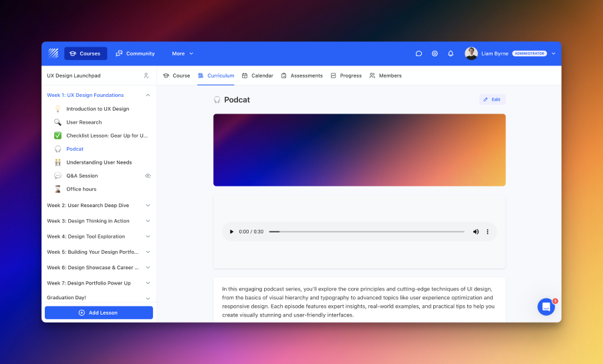Screen dimensions: 603x364
Task: Open the notifications bell
Action: tap(451, 53)
